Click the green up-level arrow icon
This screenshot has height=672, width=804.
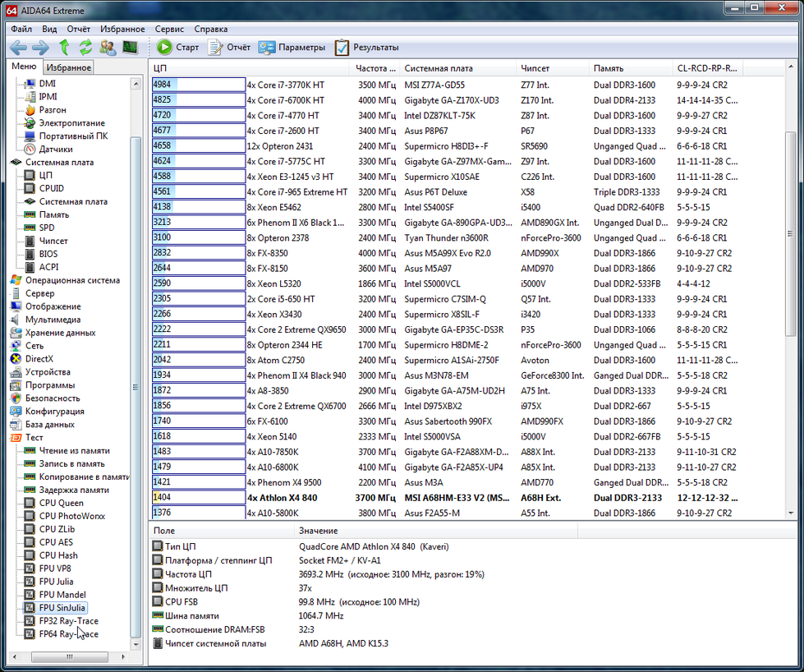tap(64, 48)
